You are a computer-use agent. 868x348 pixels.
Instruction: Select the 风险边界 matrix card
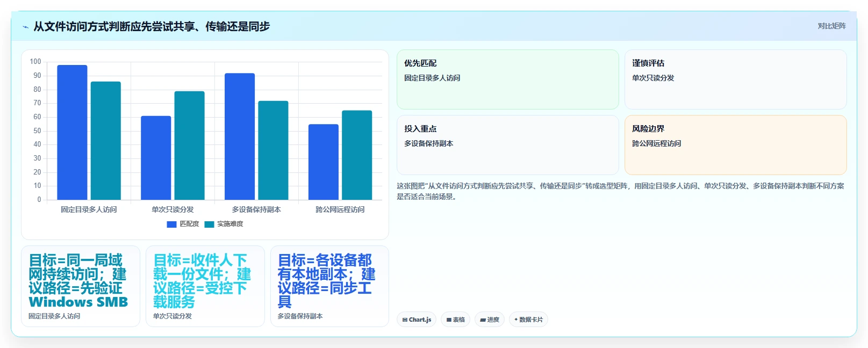point(735,145)
